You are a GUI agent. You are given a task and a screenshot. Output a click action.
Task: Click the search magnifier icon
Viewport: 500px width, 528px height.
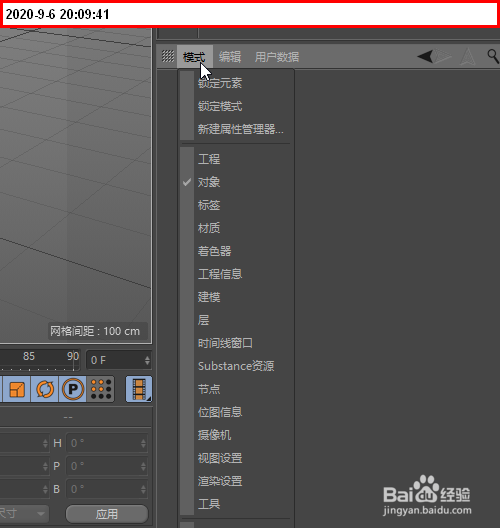tap(493, 57)
